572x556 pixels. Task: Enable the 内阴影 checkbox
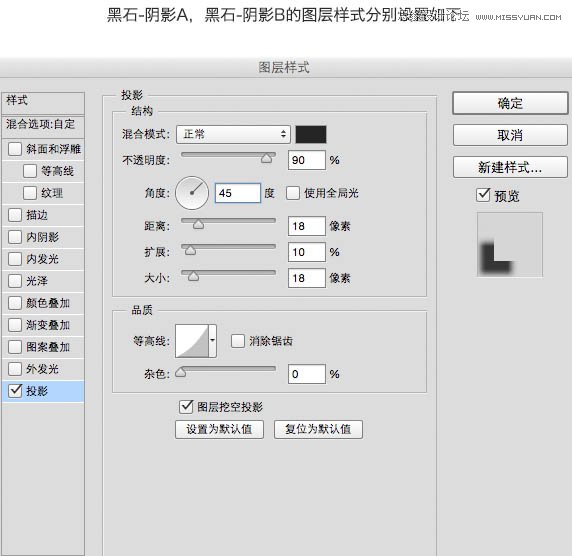15,237
